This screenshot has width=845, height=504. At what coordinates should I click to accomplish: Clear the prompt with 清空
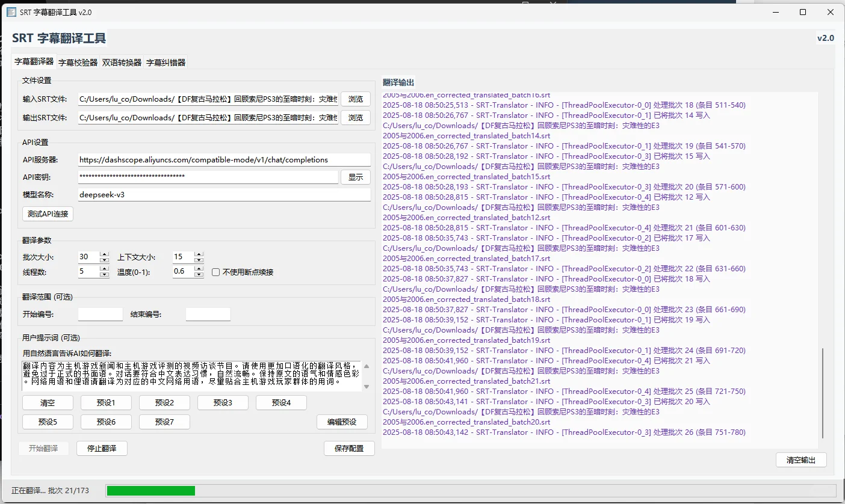pyautogui.click(x=48, y=402)
